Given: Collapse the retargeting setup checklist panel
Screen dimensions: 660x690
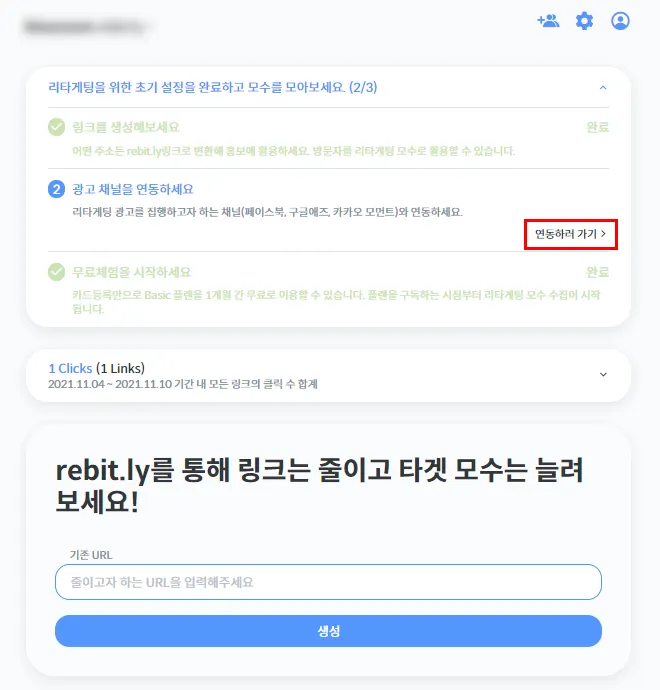Looking at the screenshot, I should (603, 88).
